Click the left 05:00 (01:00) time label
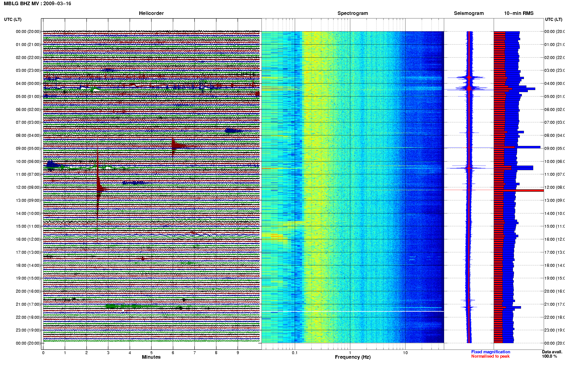 28,96
